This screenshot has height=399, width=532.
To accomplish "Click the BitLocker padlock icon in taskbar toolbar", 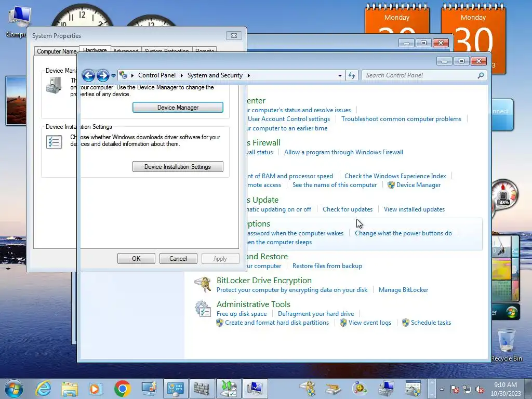I will coord(309,389).
